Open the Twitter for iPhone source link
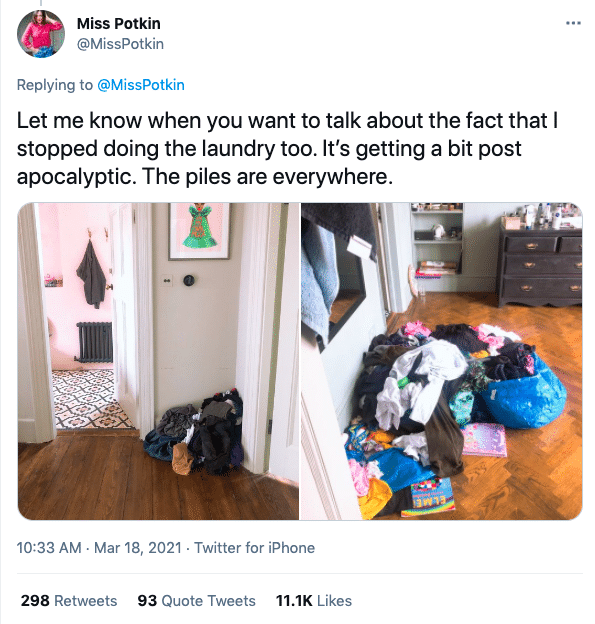The image size is (595, 624). (x=254, y=548)
